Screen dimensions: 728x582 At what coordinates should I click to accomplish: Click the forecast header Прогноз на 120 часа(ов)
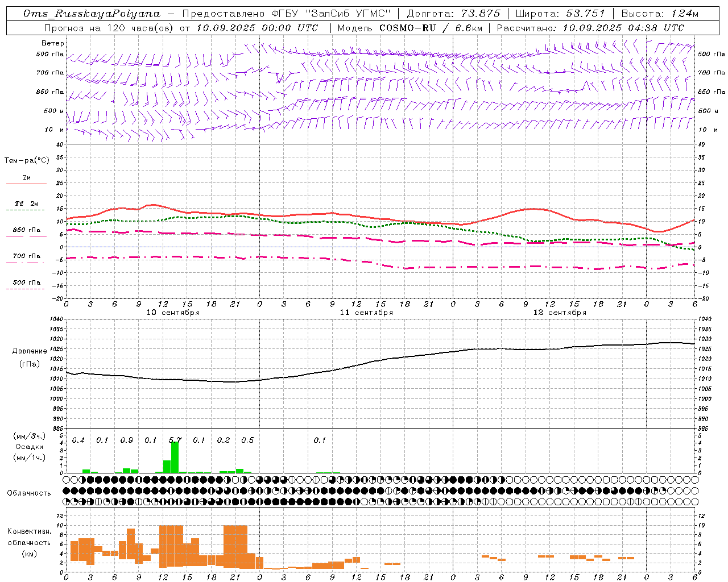109,28
